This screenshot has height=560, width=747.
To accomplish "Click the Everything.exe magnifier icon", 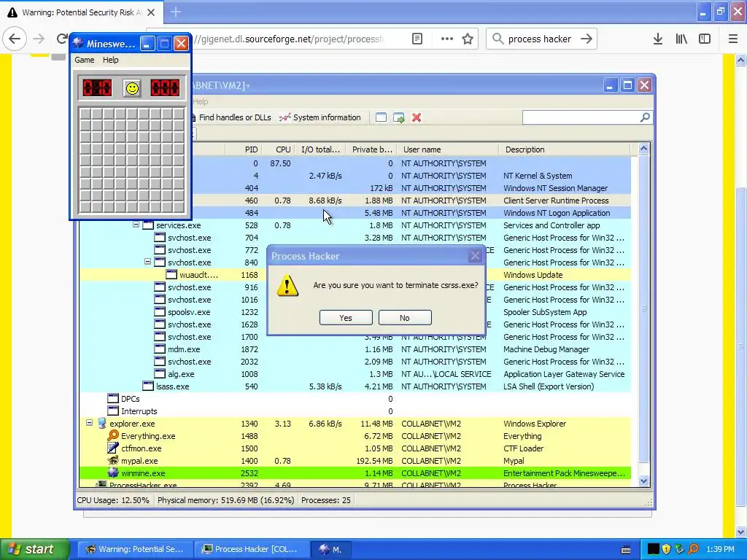I will click(113, 435).
